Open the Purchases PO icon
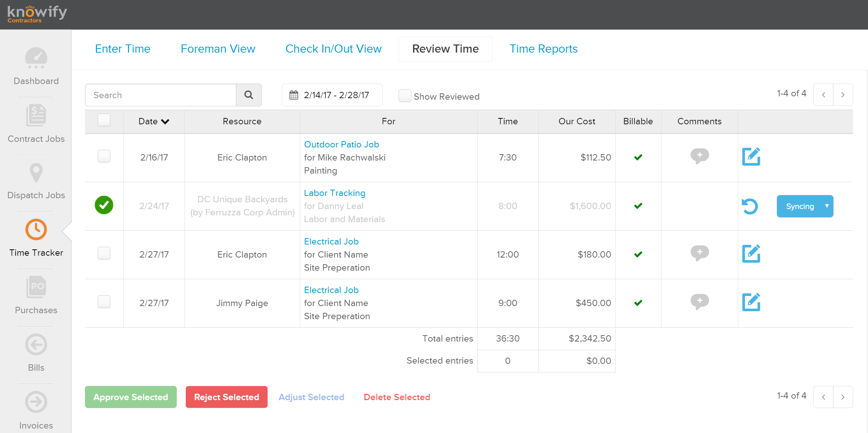 point(36,287)
